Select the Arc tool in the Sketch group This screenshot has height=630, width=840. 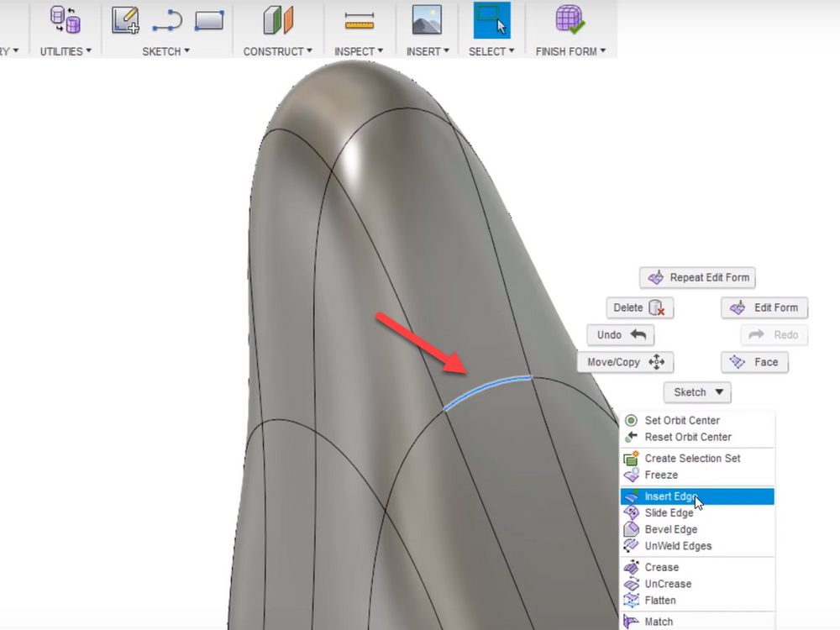(x=167, y=19)
